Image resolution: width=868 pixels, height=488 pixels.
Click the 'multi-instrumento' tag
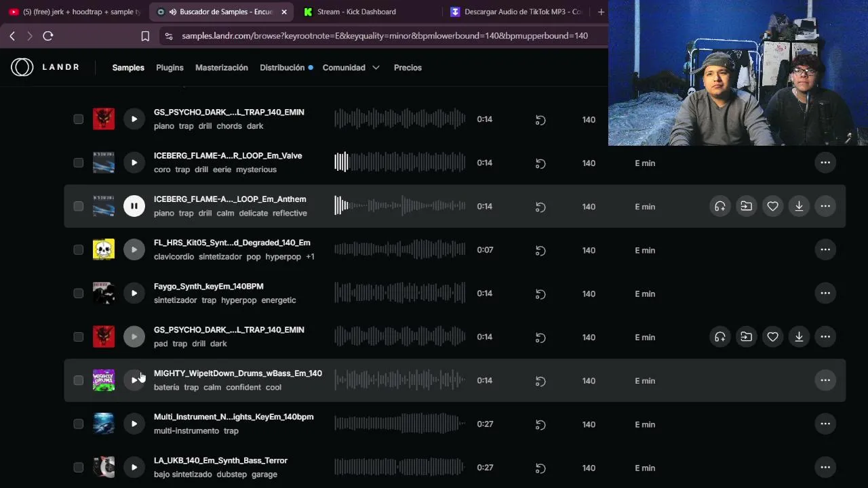pyautogui.click(x=186, y=431)
